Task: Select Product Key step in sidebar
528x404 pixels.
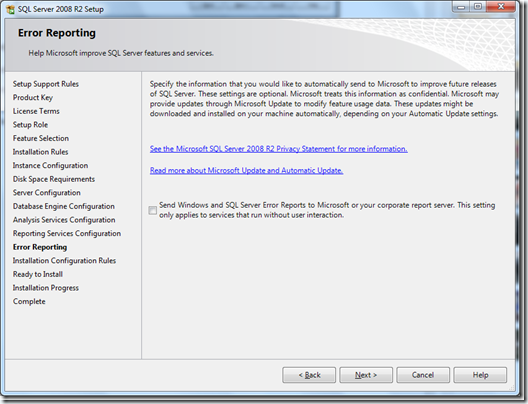Action: [33, 98]
